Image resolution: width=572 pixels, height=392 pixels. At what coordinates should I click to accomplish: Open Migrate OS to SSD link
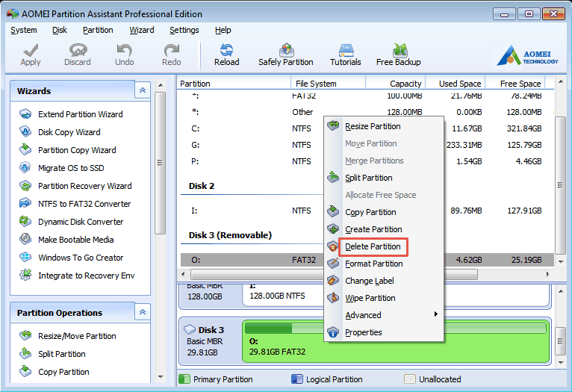coord(71,168)
